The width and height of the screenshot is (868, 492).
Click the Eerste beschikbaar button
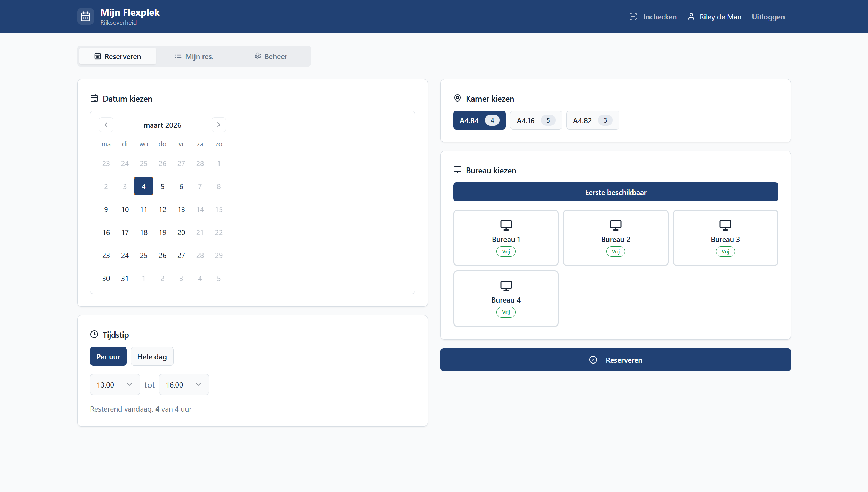pyautogui.click(x=615, y=192)
